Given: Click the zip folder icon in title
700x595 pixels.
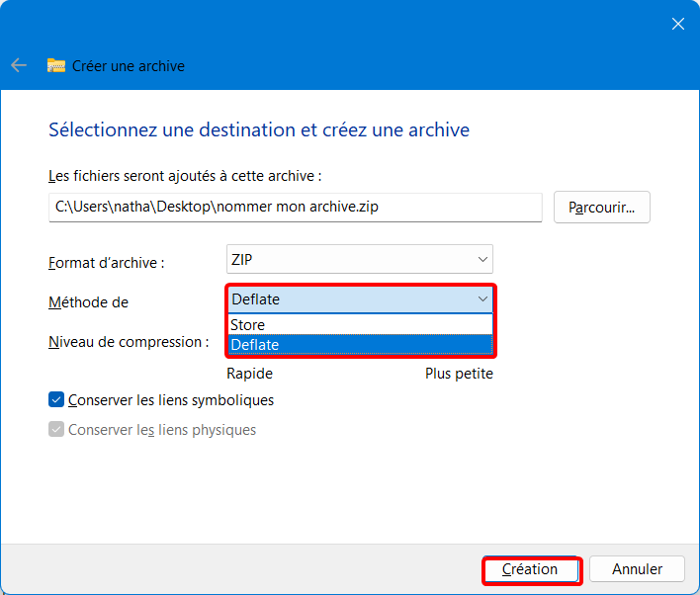Looking at the screenshot, I should coord(56,65).
